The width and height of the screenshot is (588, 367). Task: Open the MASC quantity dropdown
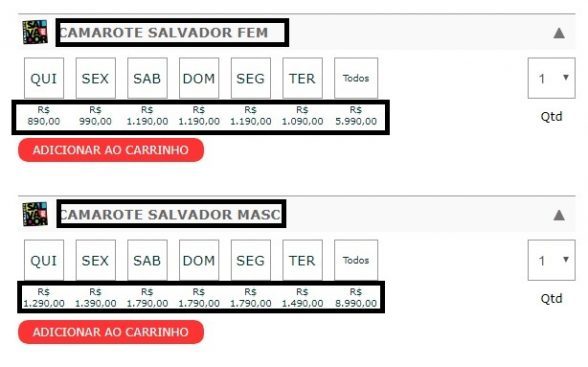pyautogui.click(x=551, y=260)
